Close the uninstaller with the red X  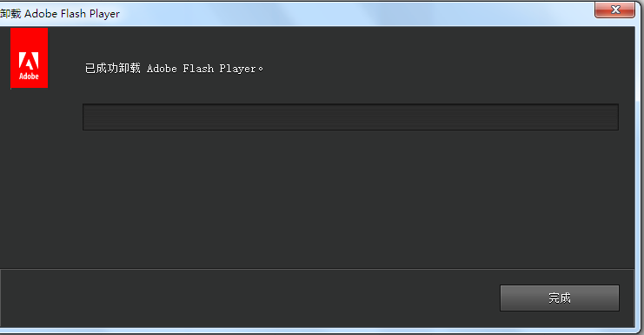point(614,10)
